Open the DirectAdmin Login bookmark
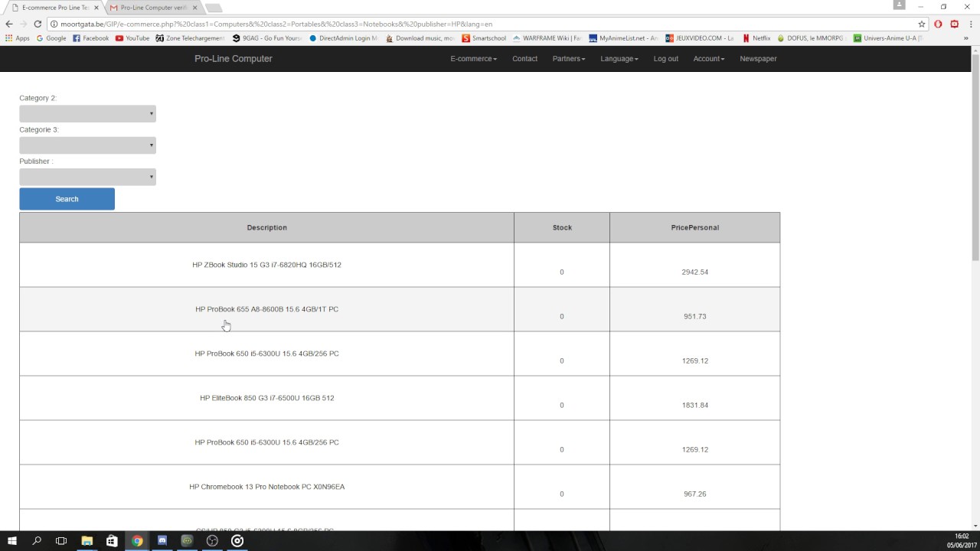This screenshot has height=551, width=980. tap(343, 38)
